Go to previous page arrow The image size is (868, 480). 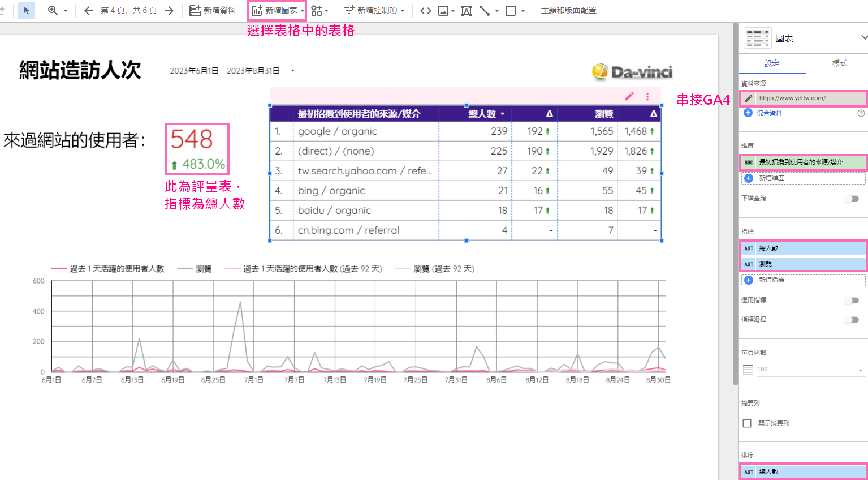89,11
